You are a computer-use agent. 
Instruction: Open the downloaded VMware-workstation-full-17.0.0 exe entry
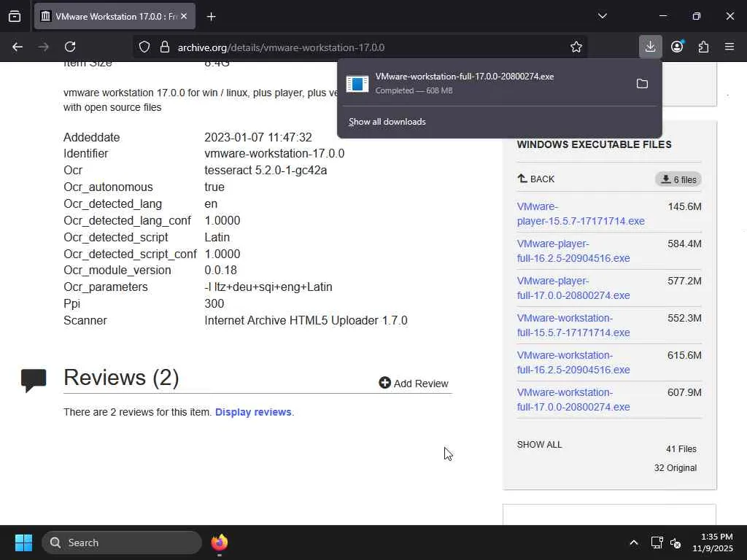pyautogui.click(x=484, y=83)
